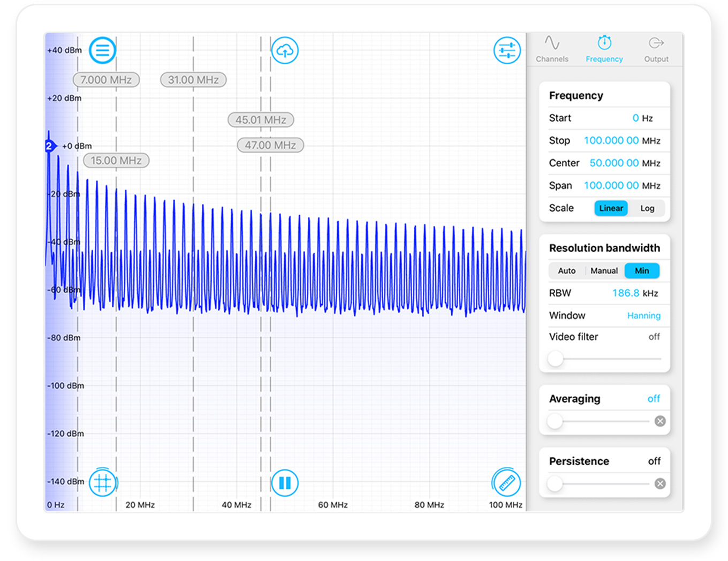Select the measurement ruler tool
This screenshot has height=561, width=728.
tap(505, 482)
